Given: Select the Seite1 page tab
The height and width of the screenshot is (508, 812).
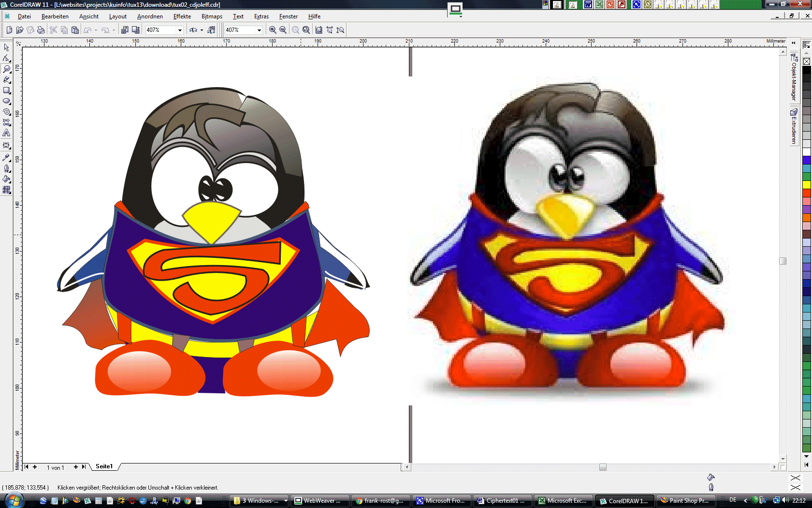Looking at the screenshot, I should point(104,466).
